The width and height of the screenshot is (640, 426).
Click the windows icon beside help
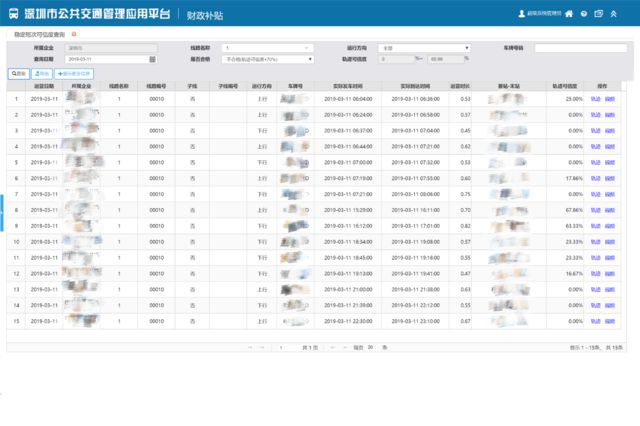599,14
